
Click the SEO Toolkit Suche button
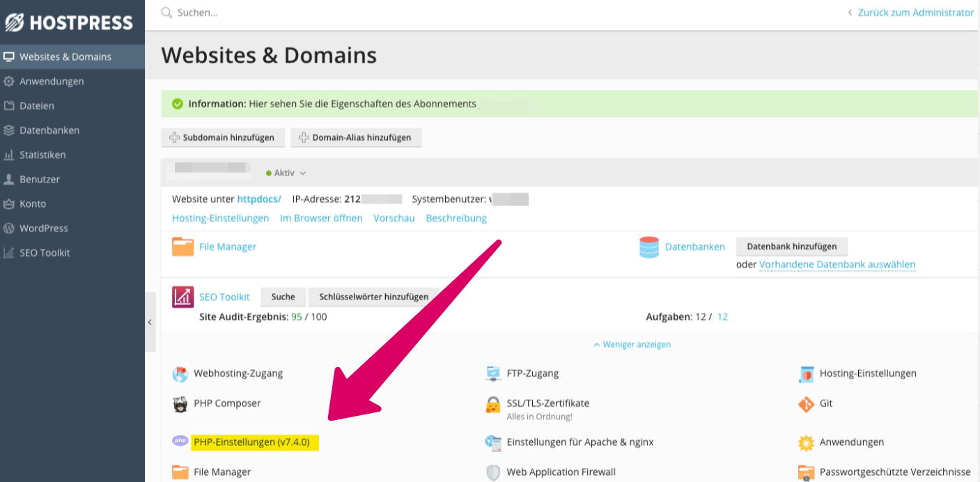(x=283, y=297)
